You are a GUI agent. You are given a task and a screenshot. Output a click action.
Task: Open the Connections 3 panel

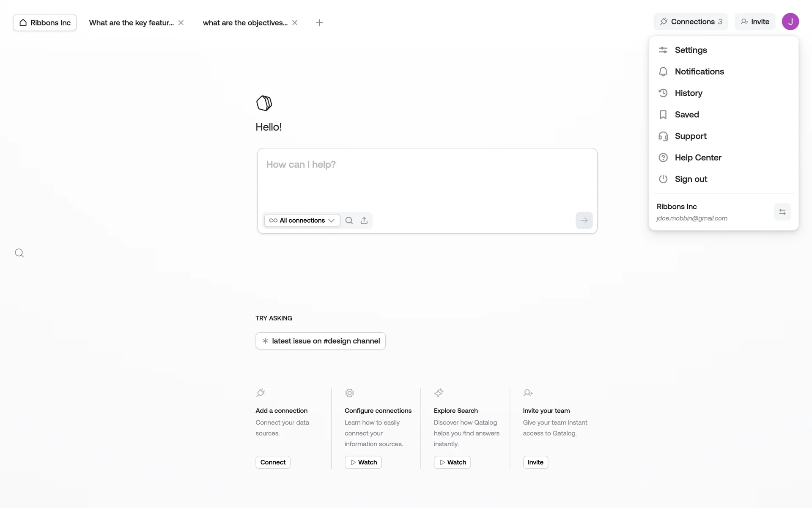click(x=691, y=22)
